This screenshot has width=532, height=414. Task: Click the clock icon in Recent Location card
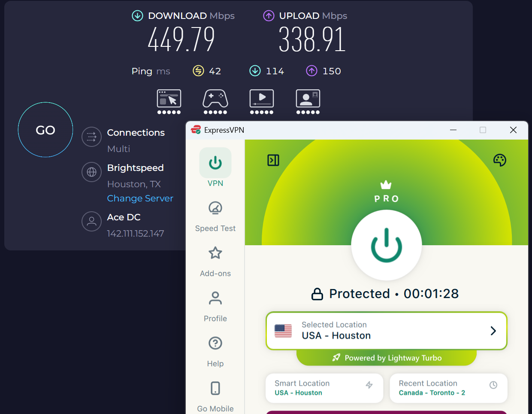point(493,385)
